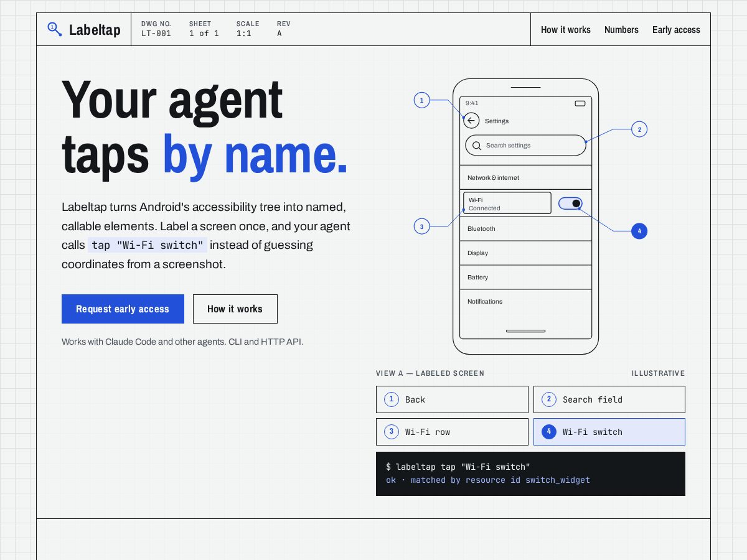Click the ILLUSTRATIVE caption
The image size is (747, 560).
tap(658, 373)
